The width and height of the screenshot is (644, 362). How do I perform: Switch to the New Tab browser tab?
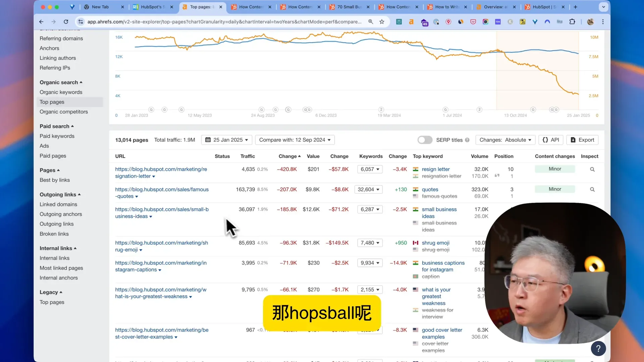[x=100, y=7]
